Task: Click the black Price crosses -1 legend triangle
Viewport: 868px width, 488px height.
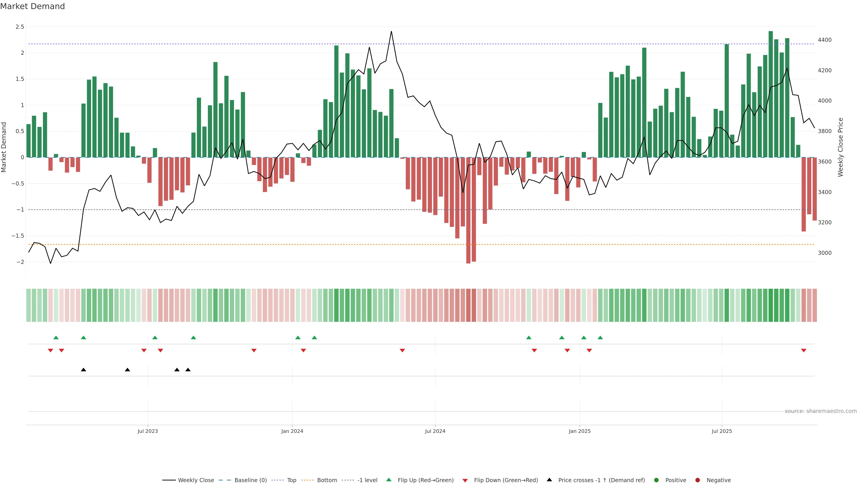Action: 549,480
